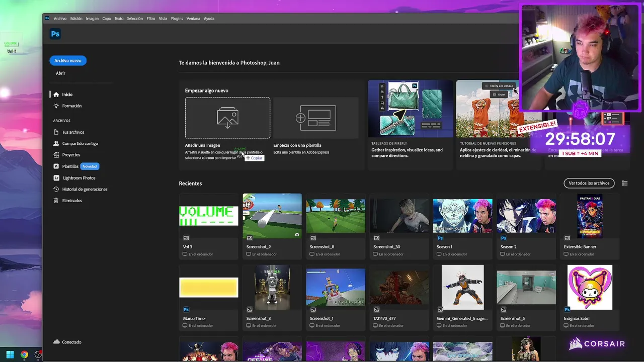Open the Selección menu
Screen dimensions: 644x362
point(135,19)
